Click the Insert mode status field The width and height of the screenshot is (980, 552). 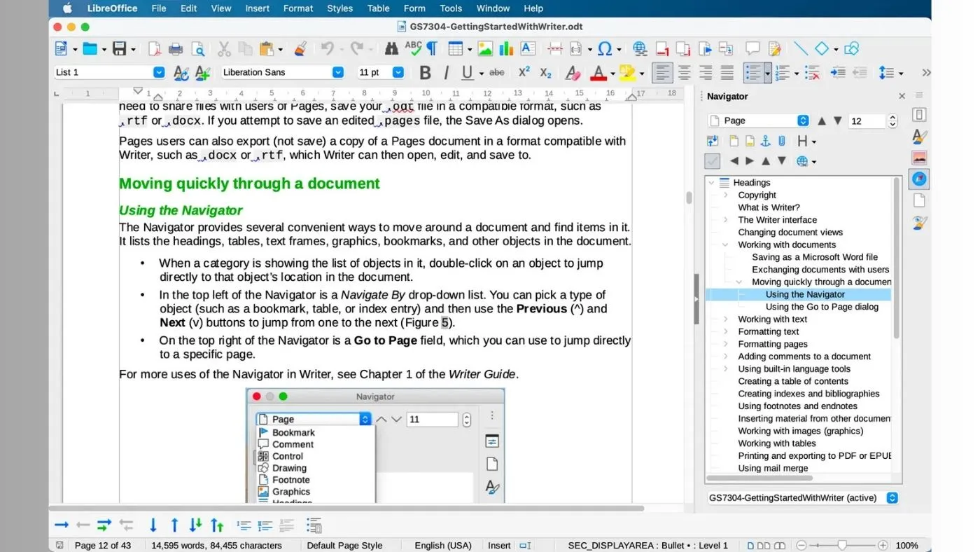[x=499, y=545]
